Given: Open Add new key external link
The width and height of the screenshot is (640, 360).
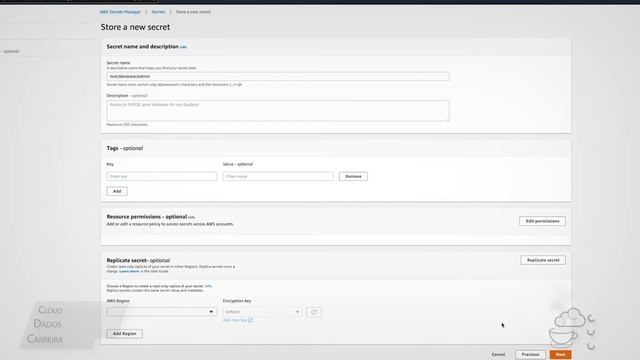Looking at the screenshot, I should click(x=238, y=320).
